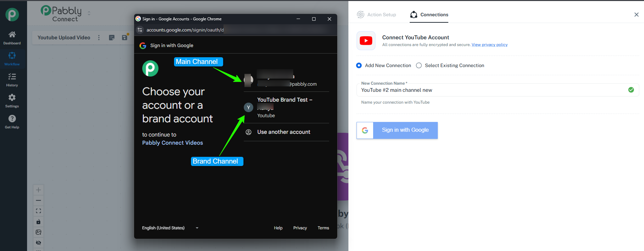Choose Select Existing Connection option

pos(419,65)
